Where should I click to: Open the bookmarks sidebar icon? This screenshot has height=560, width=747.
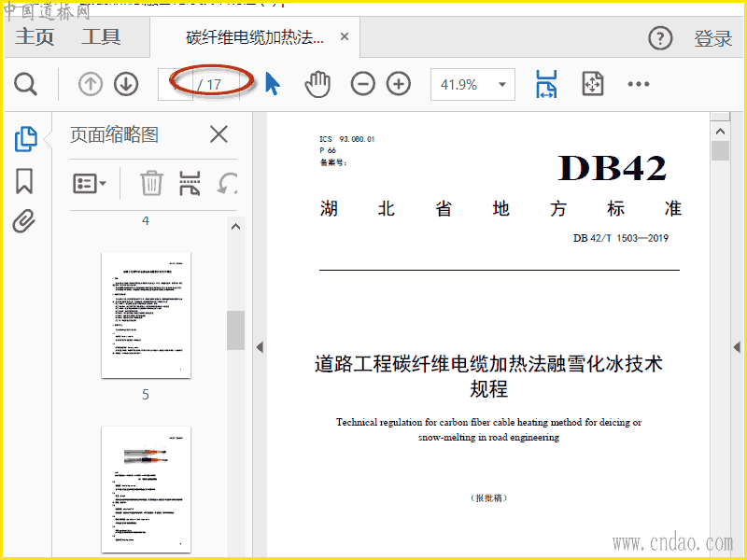tap(24, 181)
